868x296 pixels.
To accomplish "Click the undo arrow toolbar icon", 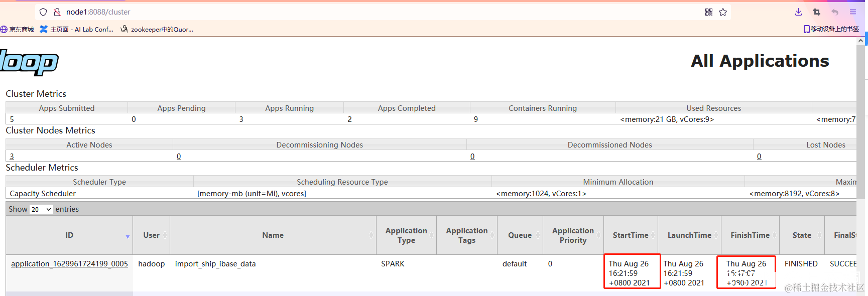I will (x=835, y=12).
